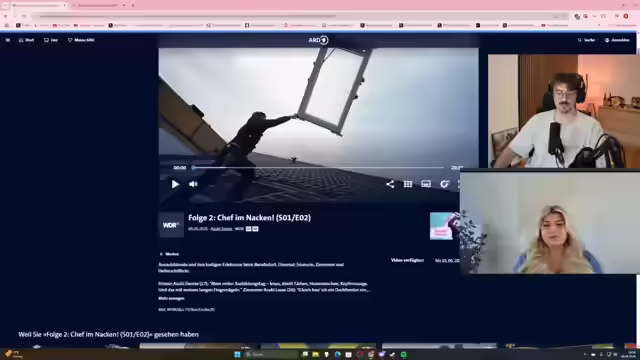Open playback settings reload icon in player

[x=444, y=184]
